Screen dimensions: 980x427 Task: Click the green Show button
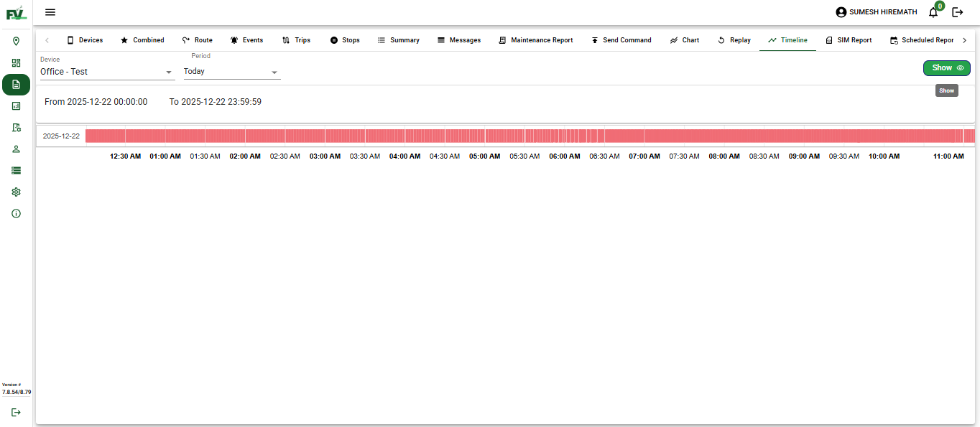coord(942,67)
